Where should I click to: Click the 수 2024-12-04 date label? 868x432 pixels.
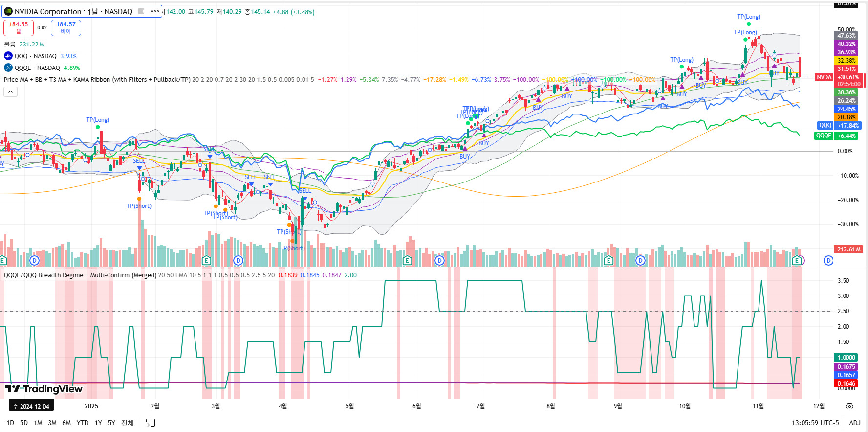coord(31,406)
